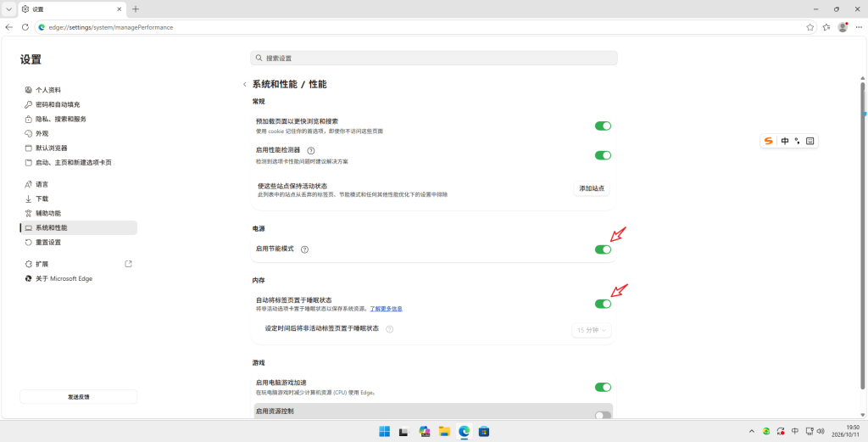The image size is (868, 442).
Task: Open Task View from taskbar
Action: pyautogui.click(x=404, y=431)
